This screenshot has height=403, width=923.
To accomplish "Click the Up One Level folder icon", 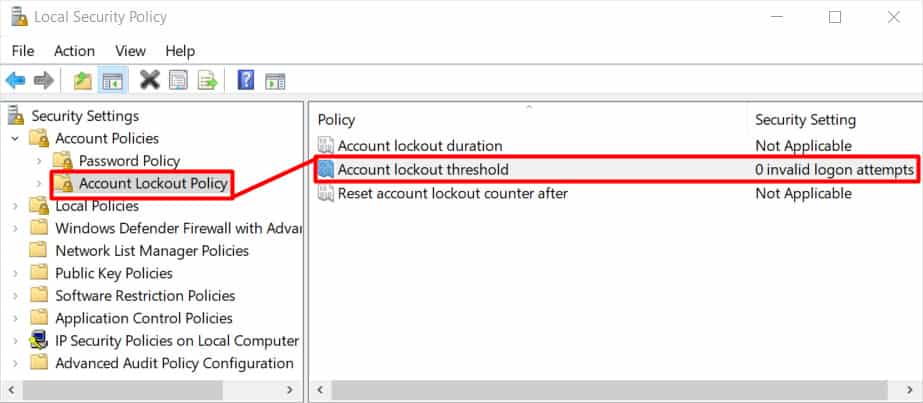I will click(82, 81).
